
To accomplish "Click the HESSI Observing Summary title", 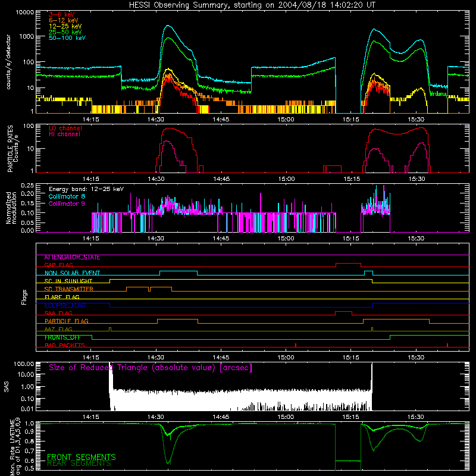I will (x=252, y=5).
